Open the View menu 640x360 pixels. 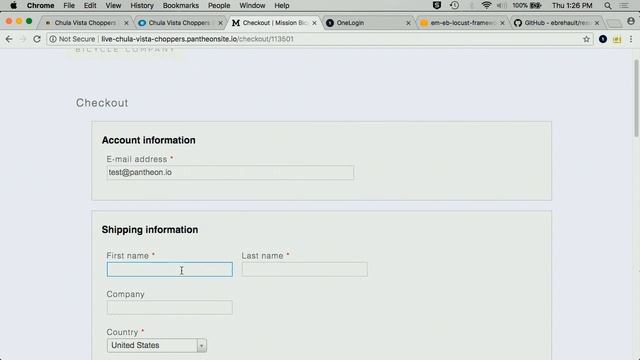113,5
